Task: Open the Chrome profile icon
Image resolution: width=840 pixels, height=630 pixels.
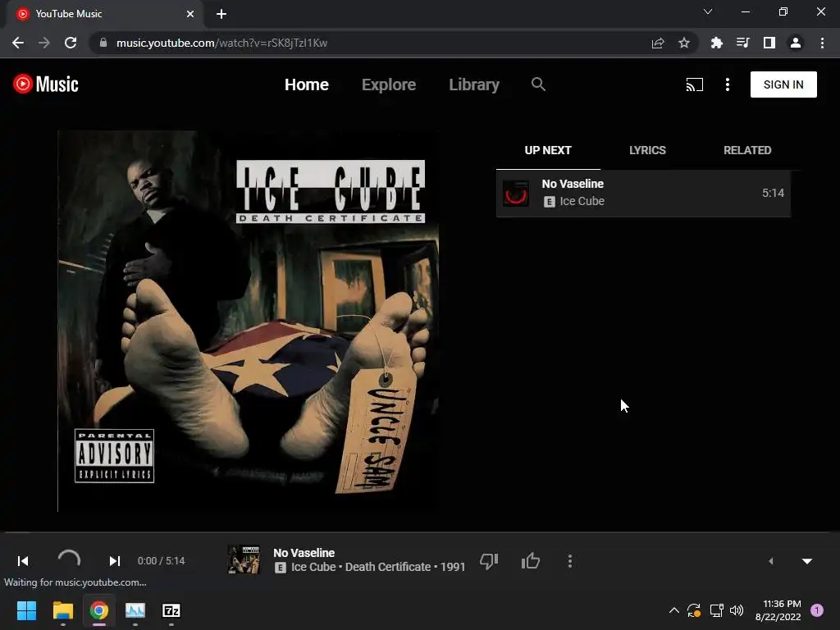Action: 796,43
